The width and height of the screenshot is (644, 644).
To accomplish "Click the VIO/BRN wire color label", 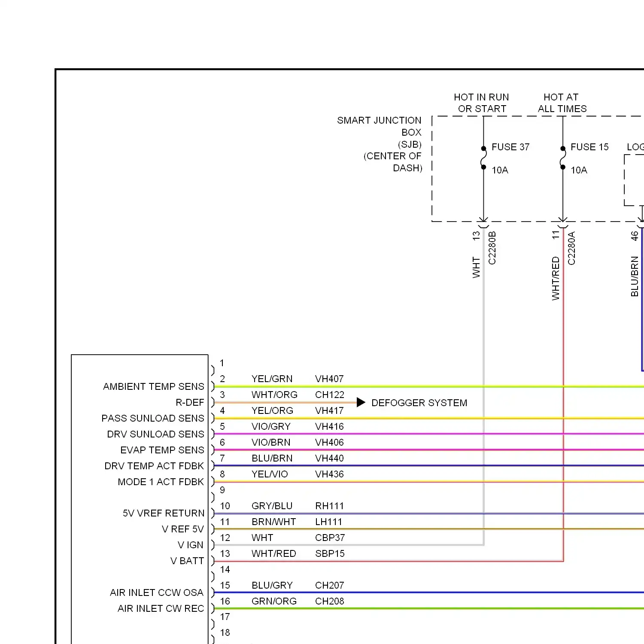I will 271,442.
